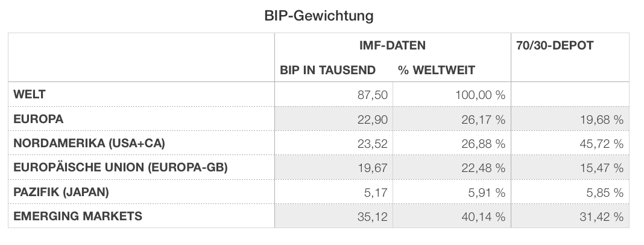
Task: Click the BIP-Gewichtung table title
Action: tap(318, 16)
